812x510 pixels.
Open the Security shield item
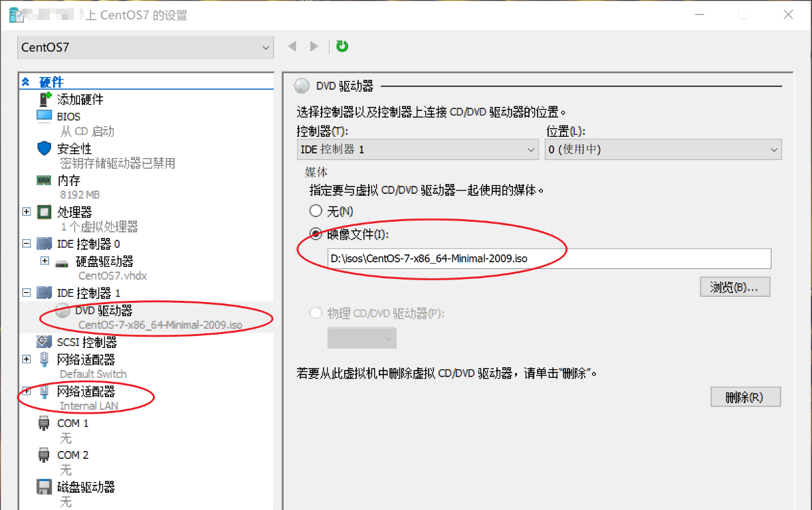[45, 149]
